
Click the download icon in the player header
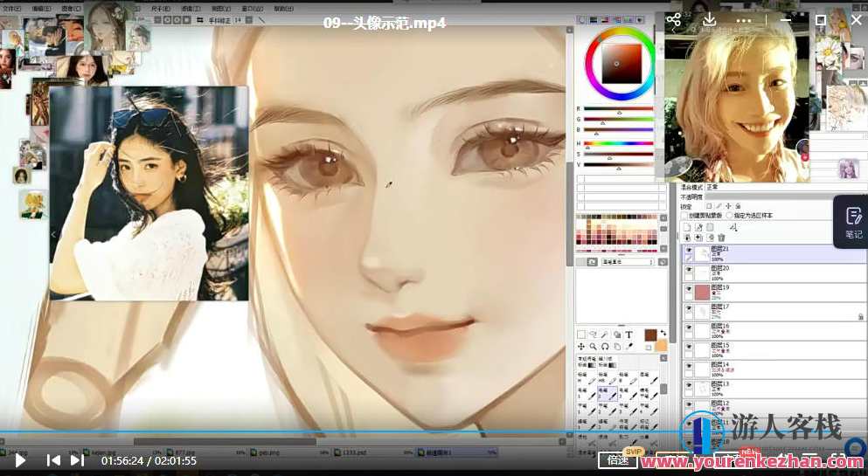pyautogui.click(x=710, y=20)
